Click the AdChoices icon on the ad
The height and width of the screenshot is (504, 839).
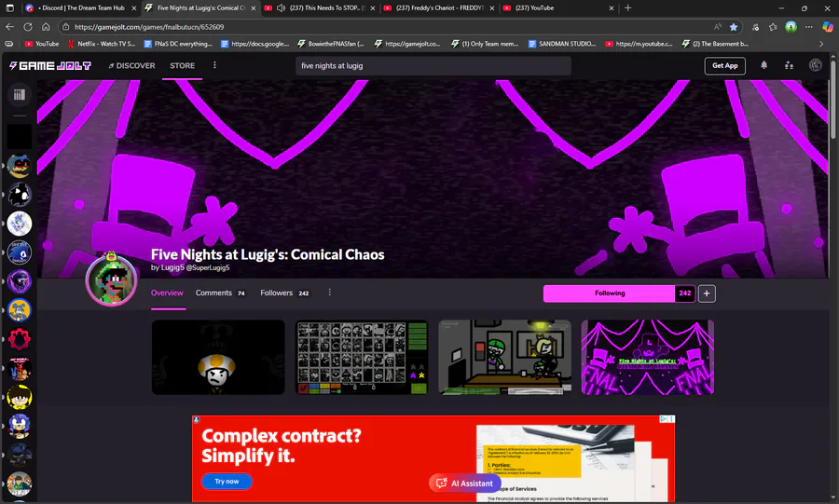[663, 419]
